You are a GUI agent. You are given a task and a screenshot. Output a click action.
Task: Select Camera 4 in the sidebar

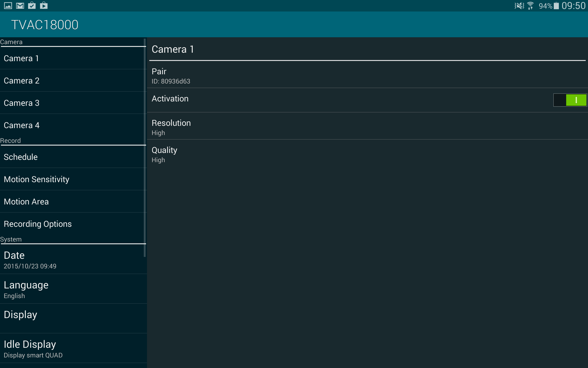[73, 125]
